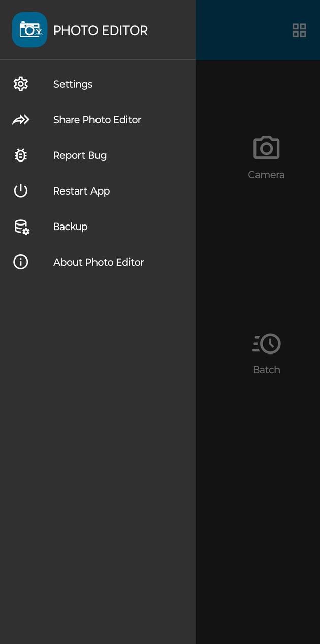This screenshot has width=320, height=644.
Task: Select the Report Bug icon
Action: [x=20, y=155]
